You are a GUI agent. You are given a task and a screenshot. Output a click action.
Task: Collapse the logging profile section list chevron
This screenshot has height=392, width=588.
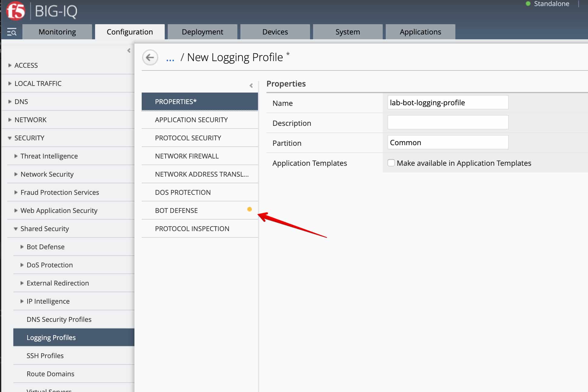(x=251, y=86)
